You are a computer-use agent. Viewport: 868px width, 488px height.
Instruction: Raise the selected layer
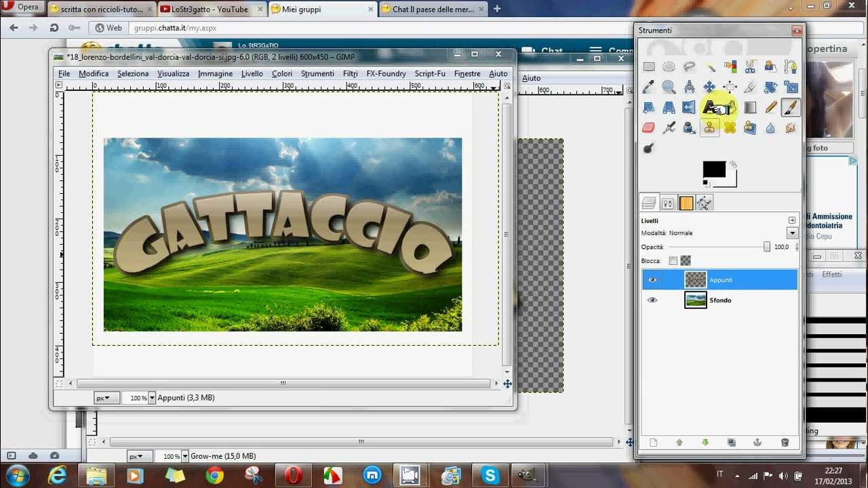(x=679, y=443)
